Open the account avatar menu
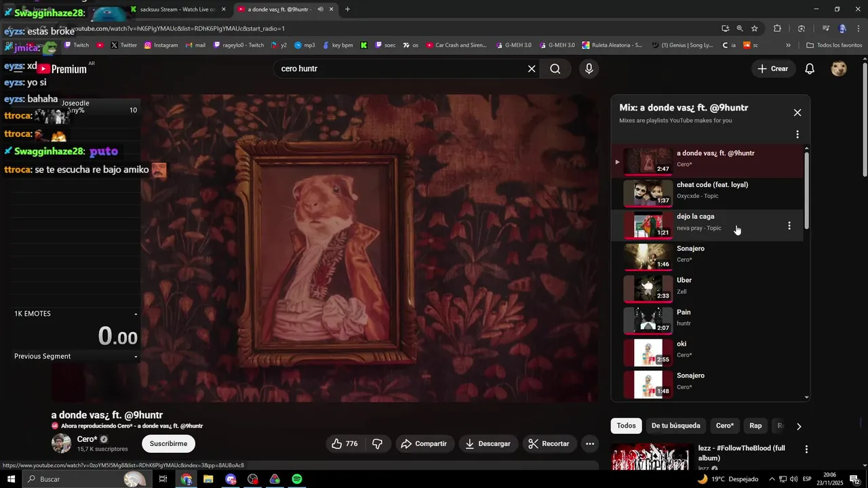 839,68
